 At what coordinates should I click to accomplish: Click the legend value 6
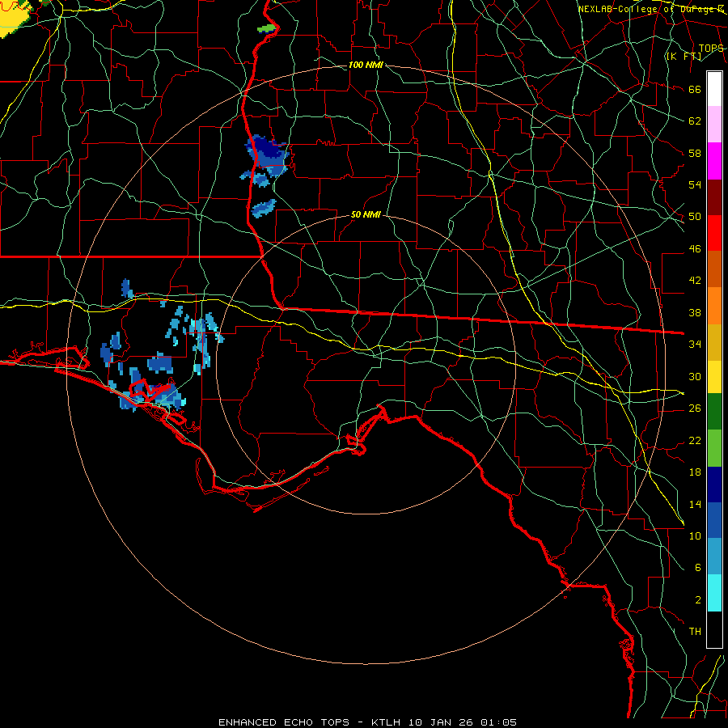point(698,567)
